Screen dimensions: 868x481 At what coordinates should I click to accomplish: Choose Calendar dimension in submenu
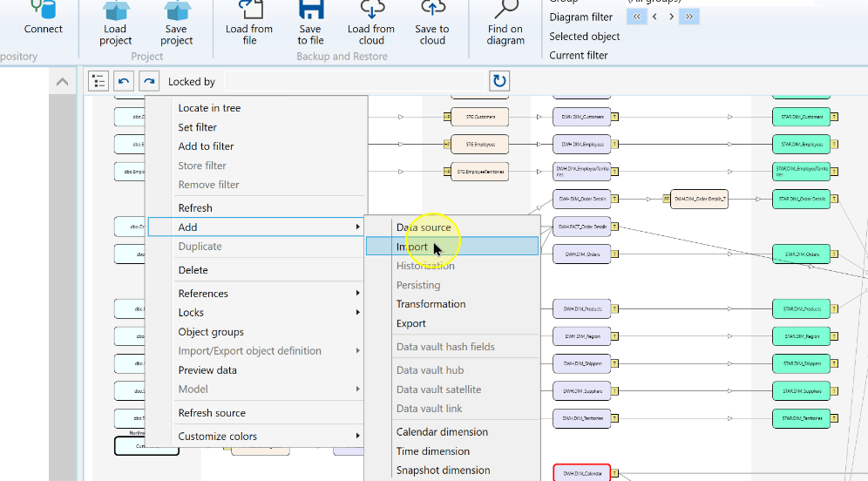point(442,432)
